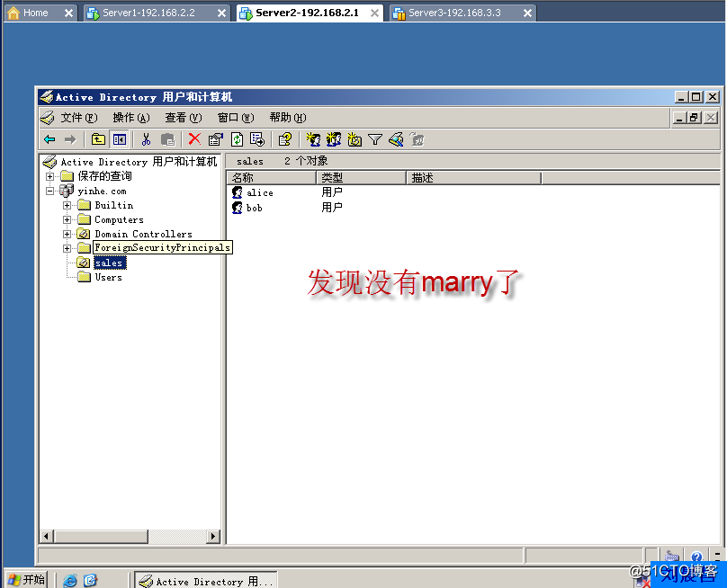The image size is (727, 588).
Task: Click the Cut scissors icon
Action: click(146, 139)
